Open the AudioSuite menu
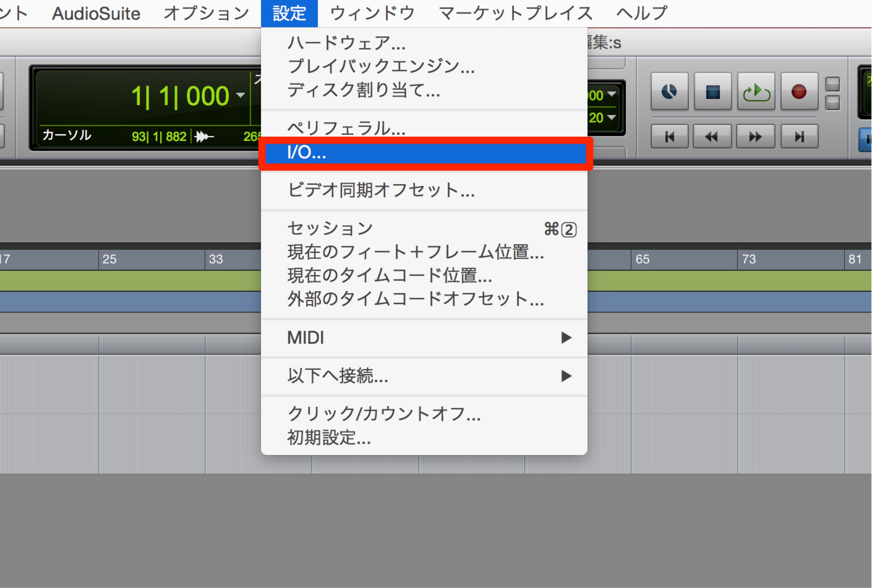Viewport: 872px width, 588px height. [x=96, y=14]
